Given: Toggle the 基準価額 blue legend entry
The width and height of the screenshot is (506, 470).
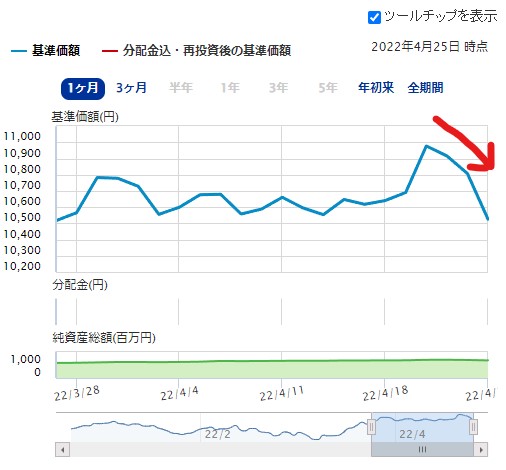Looking at the screenshot, I should [46, 51].
